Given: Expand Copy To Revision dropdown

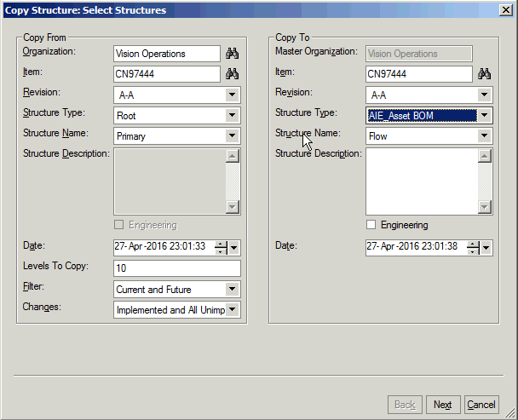Looking at the screenshot, I should point(484,95).
